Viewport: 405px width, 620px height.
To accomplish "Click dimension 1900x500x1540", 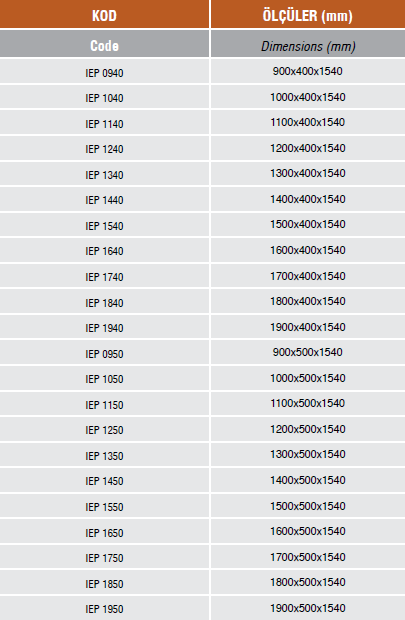I will point(308,608).
